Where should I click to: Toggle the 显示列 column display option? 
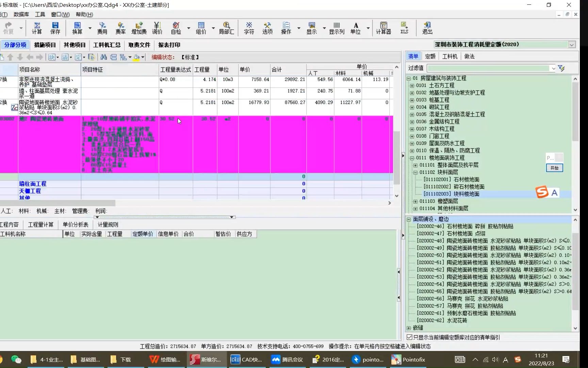click(337, 28)
